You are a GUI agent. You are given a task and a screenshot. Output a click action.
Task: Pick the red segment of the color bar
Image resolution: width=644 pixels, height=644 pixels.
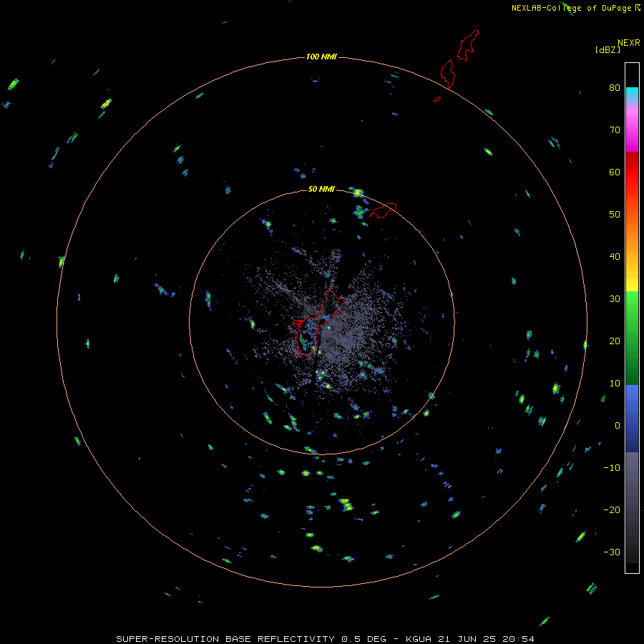(x=632, y=172)
